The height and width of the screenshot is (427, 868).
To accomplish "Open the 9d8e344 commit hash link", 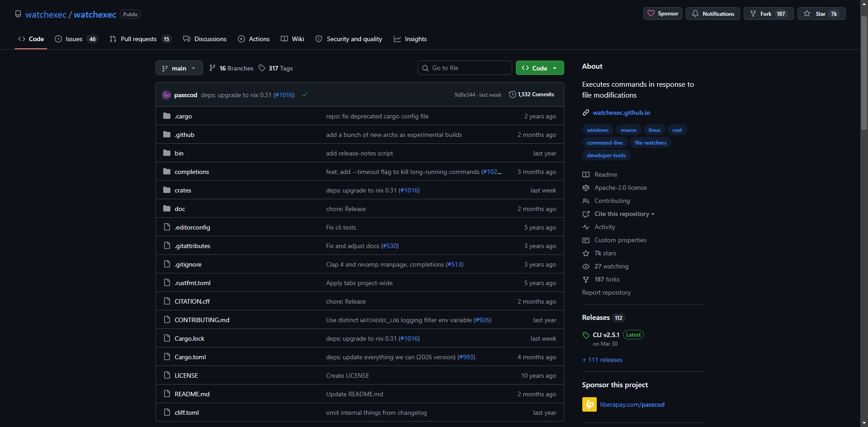I will coord(465,95).
